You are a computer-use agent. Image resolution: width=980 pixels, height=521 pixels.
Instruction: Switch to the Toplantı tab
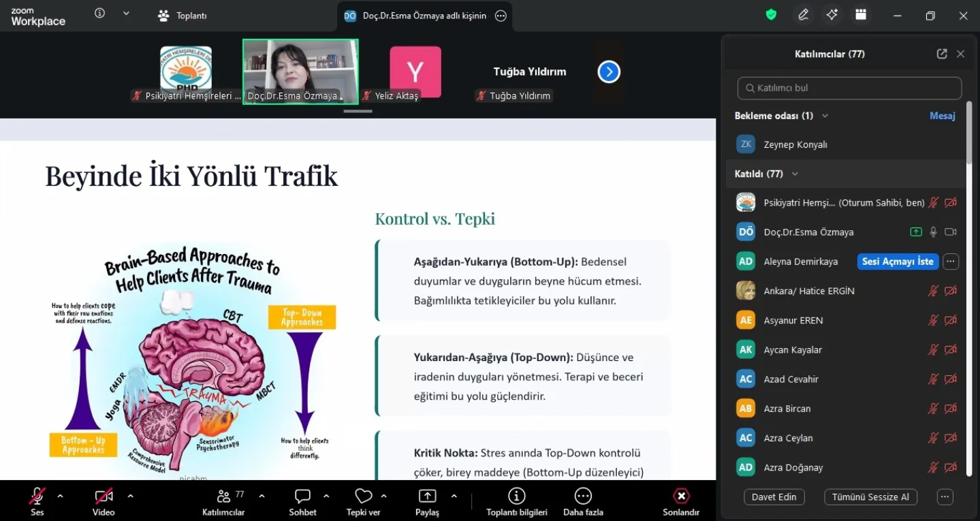pyautogui.click(x=183, y=15)
